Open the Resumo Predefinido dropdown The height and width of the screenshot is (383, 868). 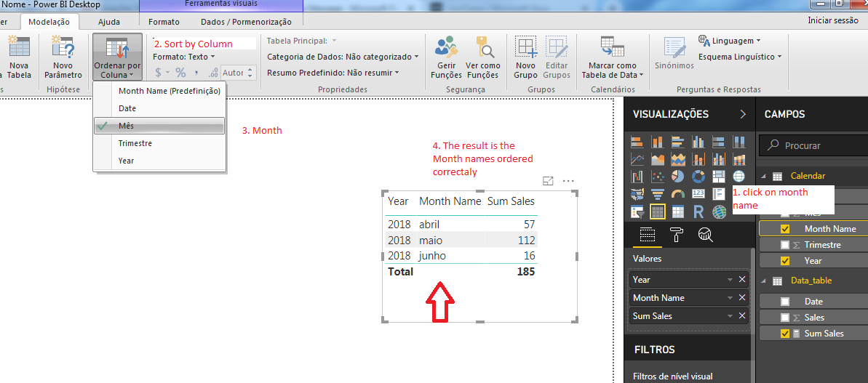[333, 73]
